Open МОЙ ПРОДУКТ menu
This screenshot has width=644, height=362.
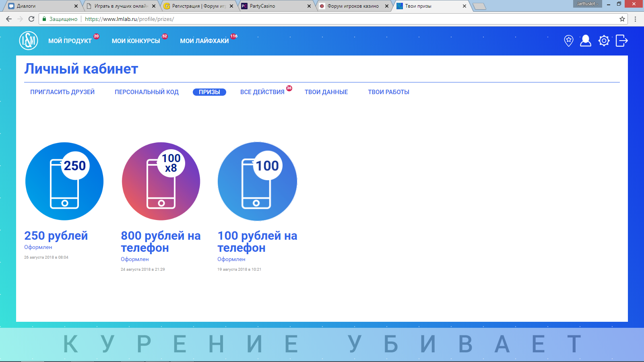[70, 41]
